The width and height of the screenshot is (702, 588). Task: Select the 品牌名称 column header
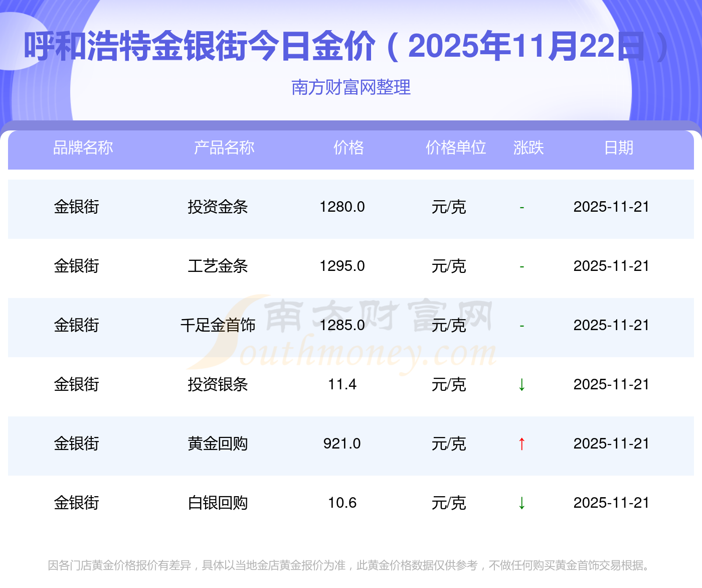[x=83, y=148]
